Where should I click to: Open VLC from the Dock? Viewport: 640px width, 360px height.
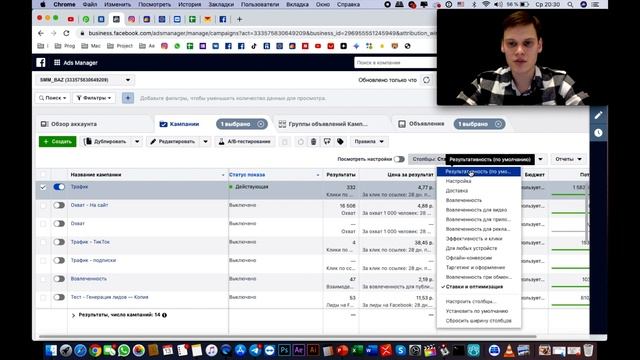(x=509, y=350)
